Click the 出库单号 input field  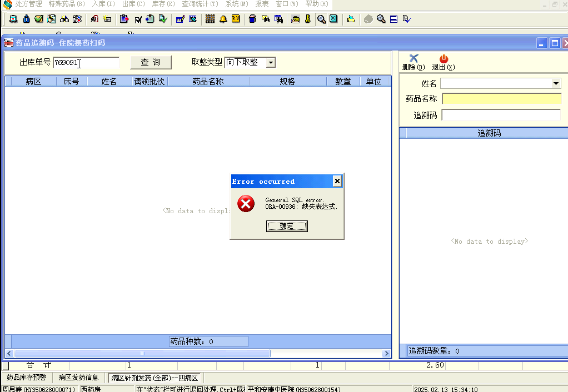[x=86, y=63]
